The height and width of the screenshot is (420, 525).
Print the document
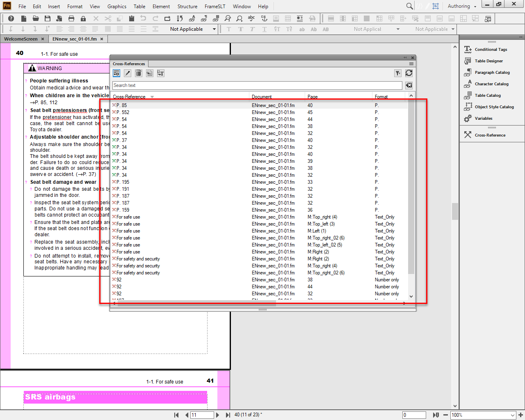tap(71, 18)
